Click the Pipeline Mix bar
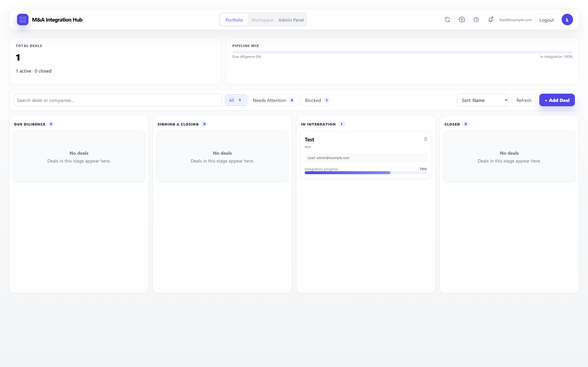The width and height of the screenshot is (588, 367). [402, 52]
